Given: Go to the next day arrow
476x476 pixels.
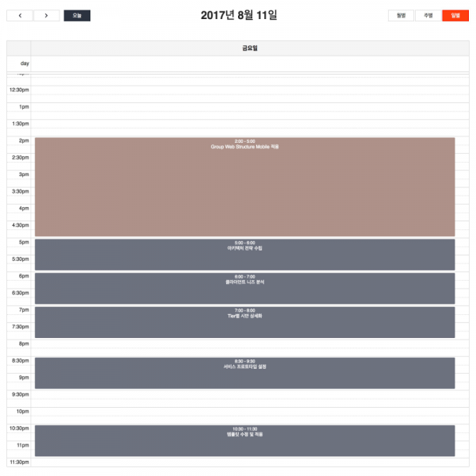Looking at the screenshot, I should pos(46,15).
